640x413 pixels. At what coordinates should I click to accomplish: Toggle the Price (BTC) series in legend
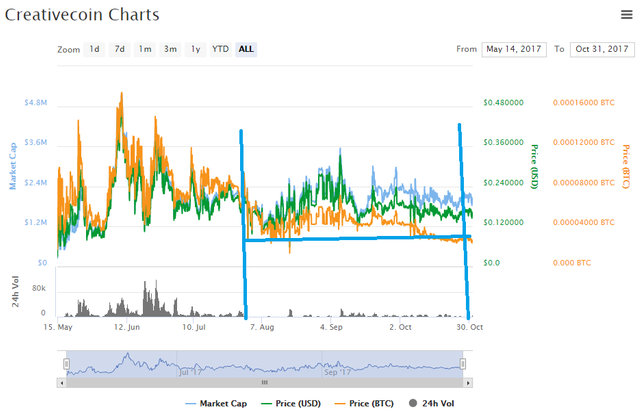coord(364,404)
